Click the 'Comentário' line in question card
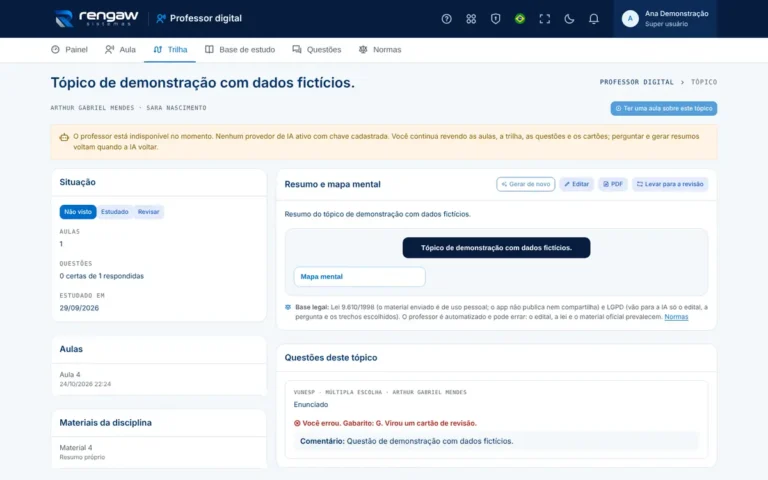 point(496,441)
